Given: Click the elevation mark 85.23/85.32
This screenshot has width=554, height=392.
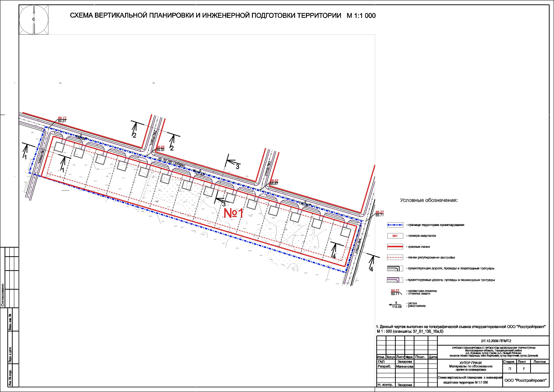Looking at the screenshot, I should [x=160, y=148].
